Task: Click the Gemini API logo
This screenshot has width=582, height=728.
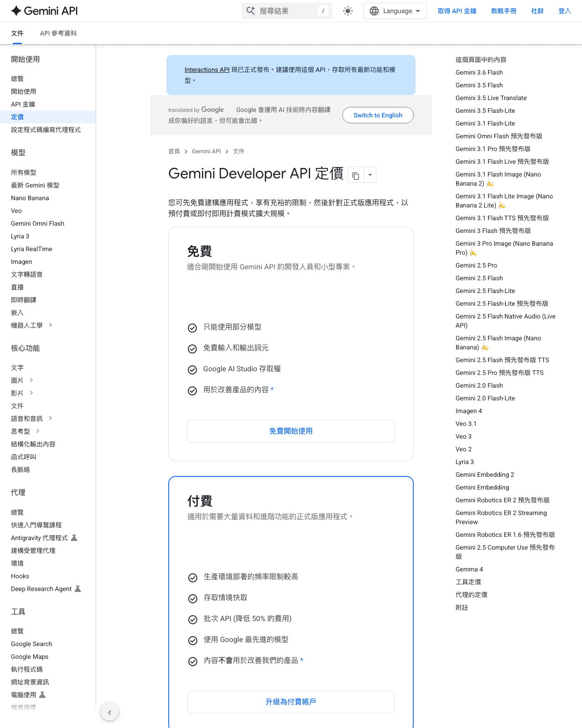Action: 44,11
